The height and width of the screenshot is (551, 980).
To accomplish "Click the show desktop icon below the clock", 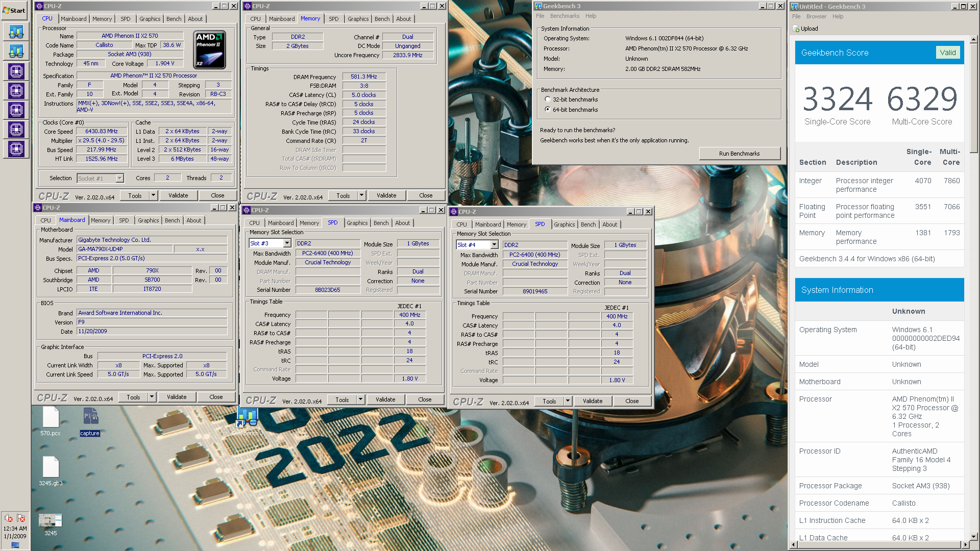I will [15, 545].
